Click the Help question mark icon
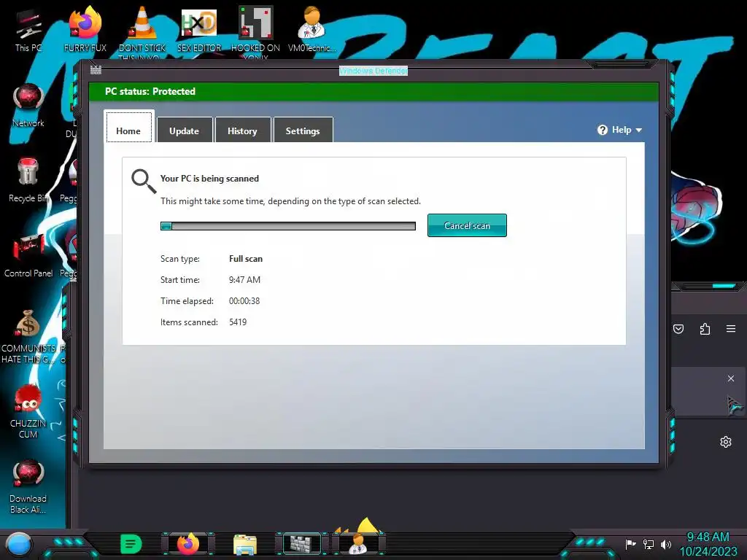This screenshot has height=560, width=747. [x=603, y=130]
